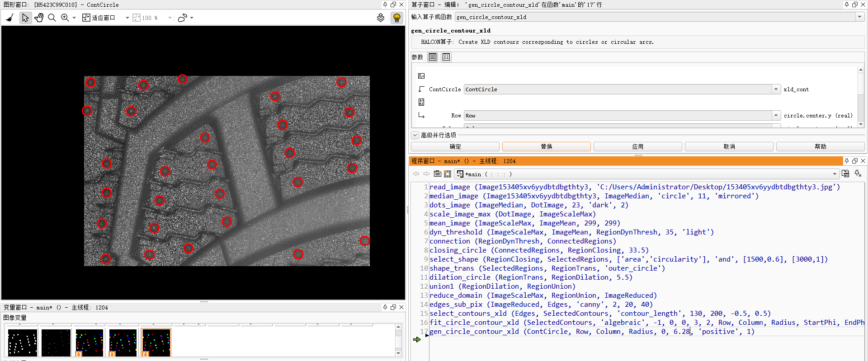Open the zoom-in tool options arrow
Viewport: 868px width, 361px height.
tap(74, 18)
